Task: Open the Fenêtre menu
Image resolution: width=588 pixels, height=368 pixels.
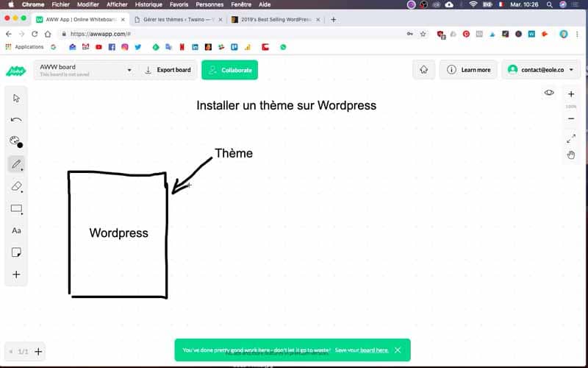Action: 241,4
